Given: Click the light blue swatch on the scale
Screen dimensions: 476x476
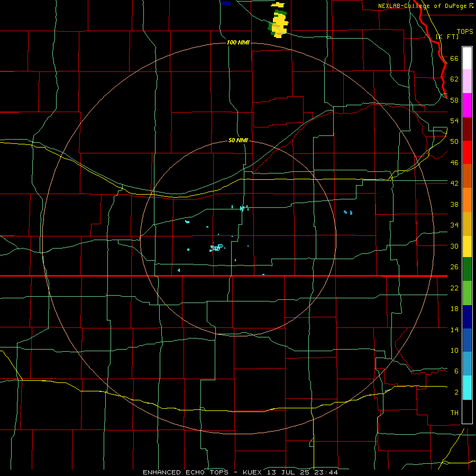Looking at the screenshot, I should coord(467,364).
